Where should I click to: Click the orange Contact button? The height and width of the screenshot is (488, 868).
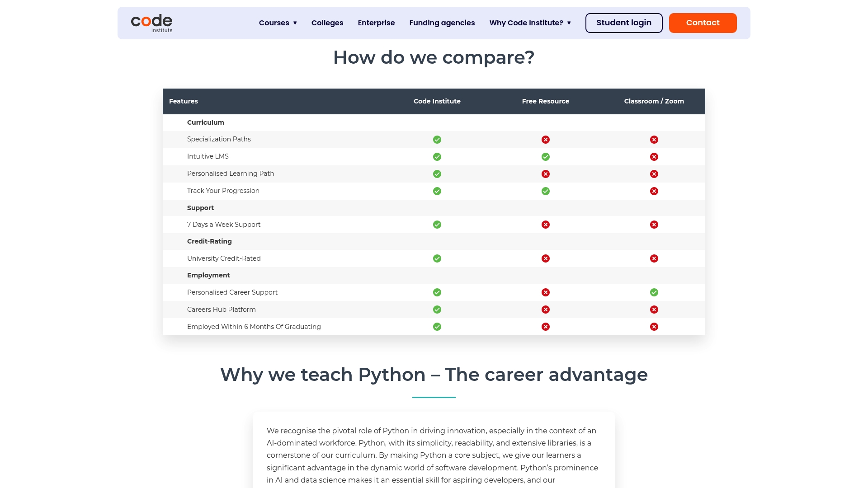[x=703, y=23]
